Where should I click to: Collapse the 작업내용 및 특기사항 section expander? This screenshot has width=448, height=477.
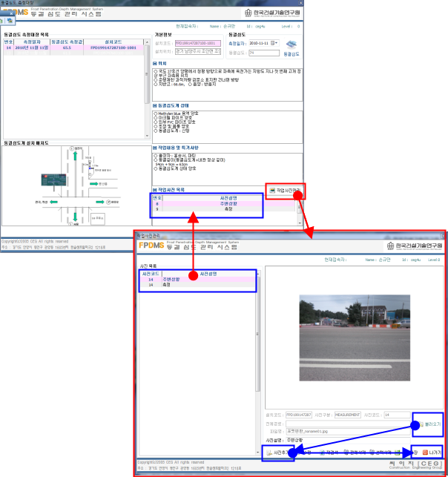click(155, 148)
